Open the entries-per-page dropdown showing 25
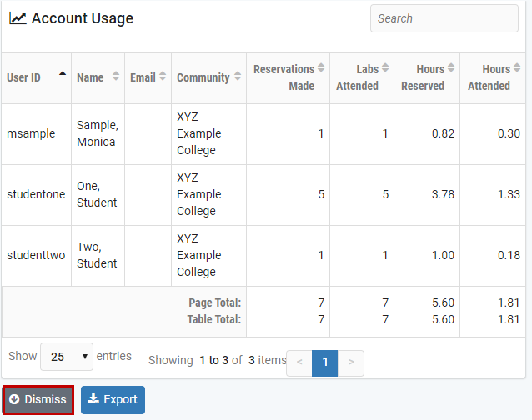 (67, 357)
